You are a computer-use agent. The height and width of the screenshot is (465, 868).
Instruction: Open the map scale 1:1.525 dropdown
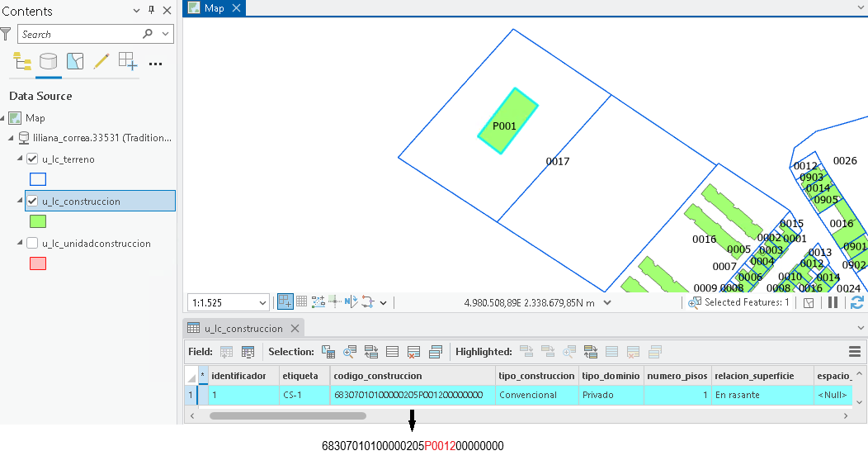tap(262, 303)
